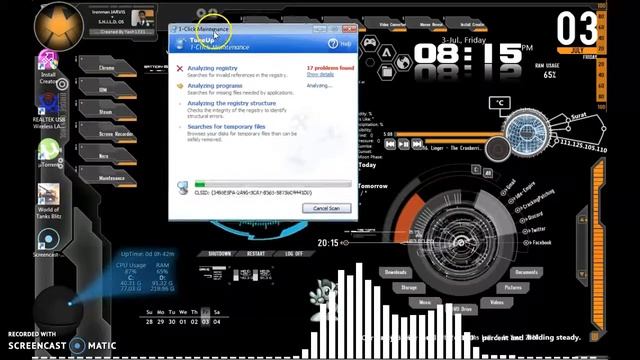
Task: Click the Show details link
Action: (x=320, y=74)
